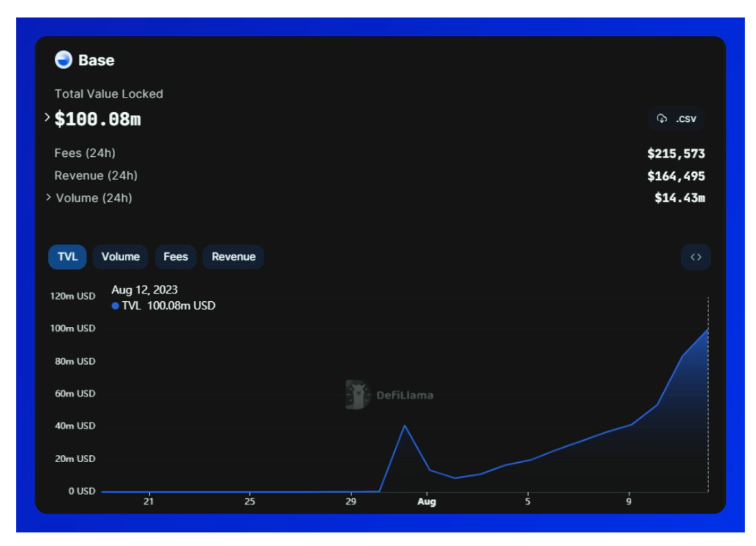The width and height of the screenshot is (756, 546).
Task: Click the $14.43m volume value
Action: [679, 198]
